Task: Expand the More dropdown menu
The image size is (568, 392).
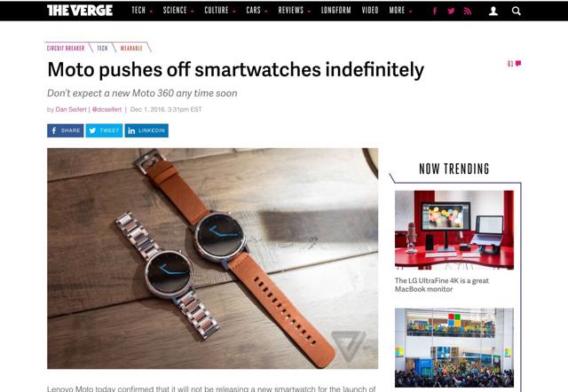Action: [400, 11]
